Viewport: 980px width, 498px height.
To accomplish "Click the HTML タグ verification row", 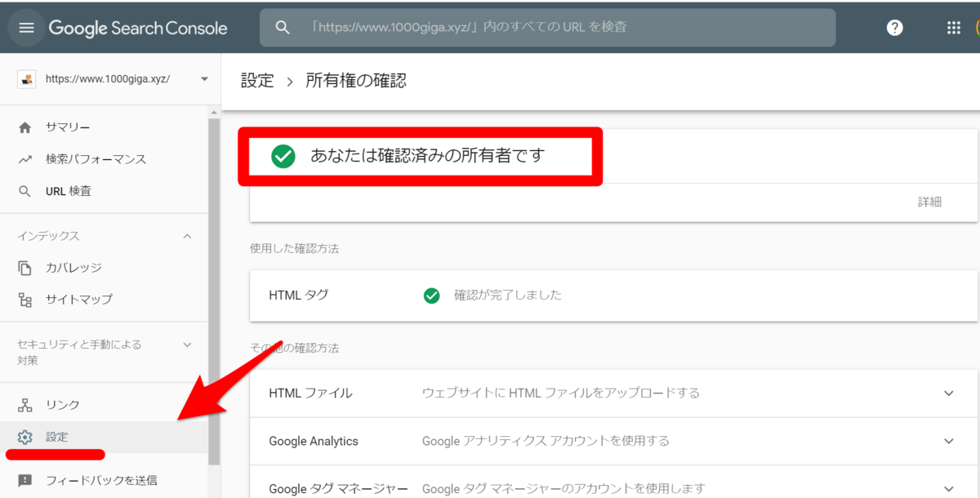I will [x=613, y=296].
